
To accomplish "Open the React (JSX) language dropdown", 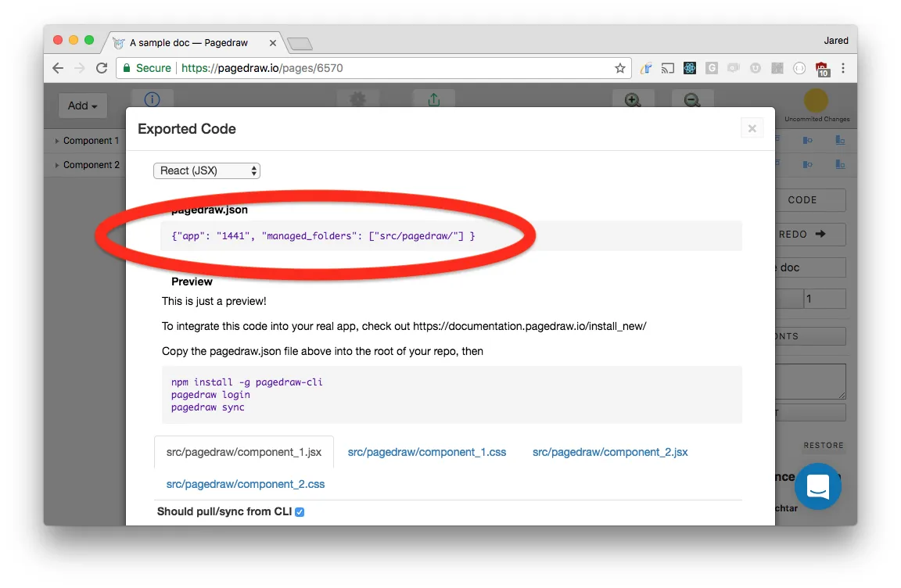I will click(x=206, y=170).
